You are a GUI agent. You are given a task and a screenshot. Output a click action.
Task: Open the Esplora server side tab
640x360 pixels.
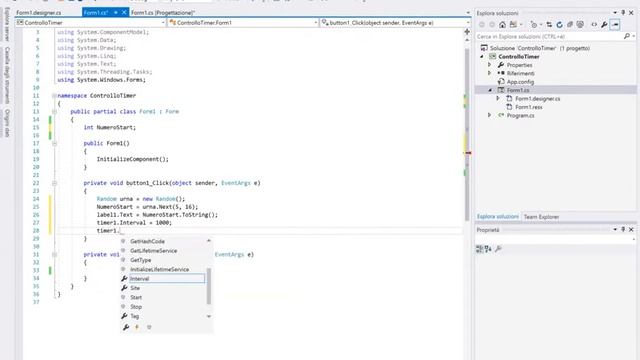(7, 24)
